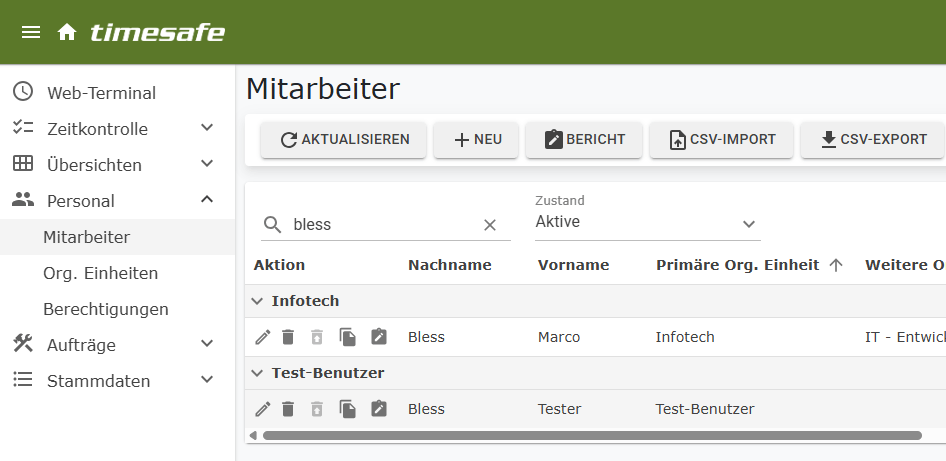Copy Marco Bless with duplicate icon
Viewport: 946px width, 461px height.
[348, 337]
